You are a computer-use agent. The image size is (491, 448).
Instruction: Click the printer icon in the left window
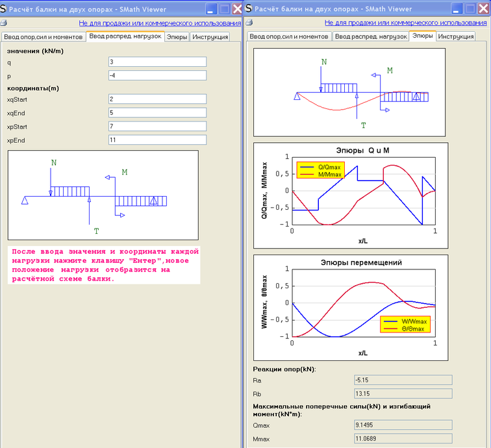pos(4,22)
